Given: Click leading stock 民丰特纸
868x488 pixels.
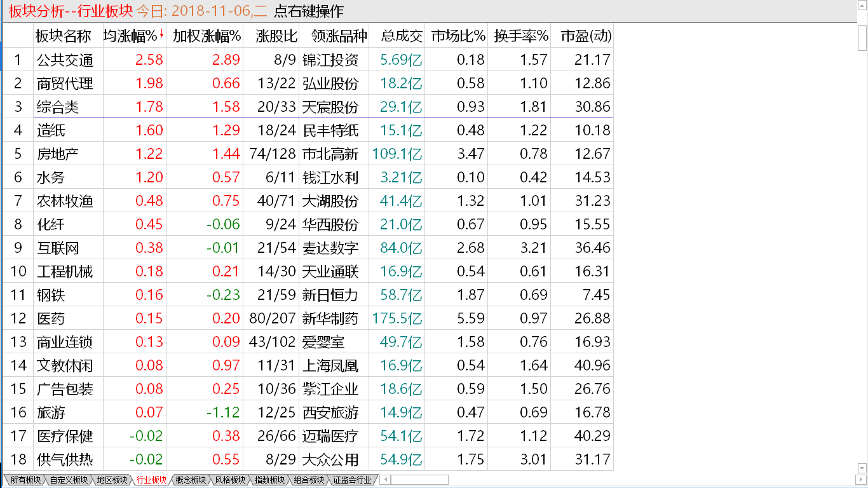Looking at the screenshot, I should tap(330, 130).
